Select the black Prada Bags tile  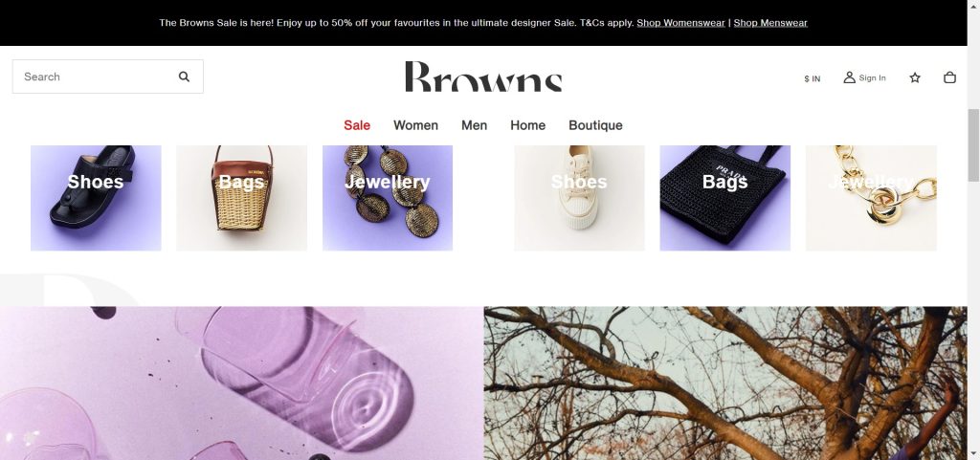[x=725, y=198]
